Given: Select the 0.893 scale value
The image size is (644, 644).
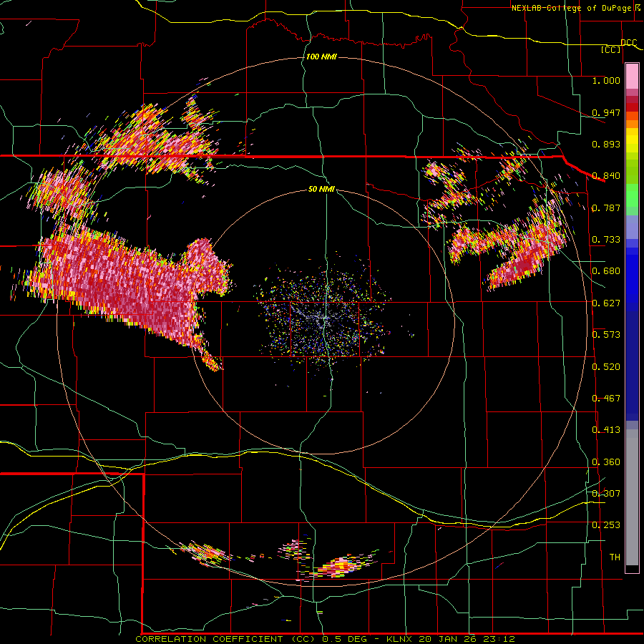Looking at the screenshot, I should [x=606, y=144].
